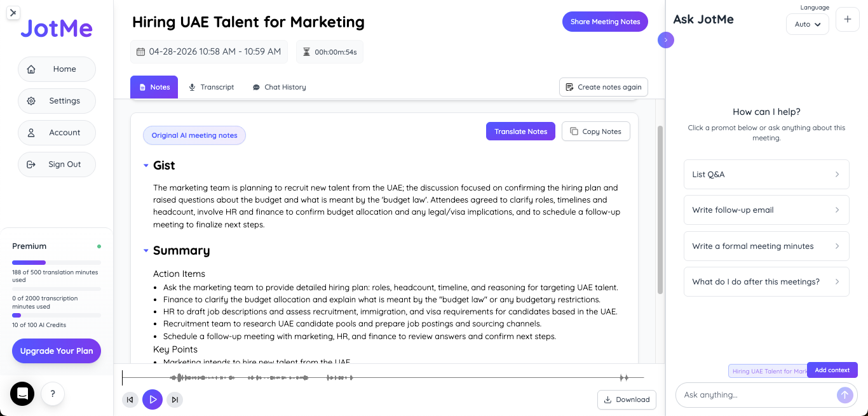The image size is (868, 416).
Task: Focus the Ask anything input field
Action: (x=757, y=395)
